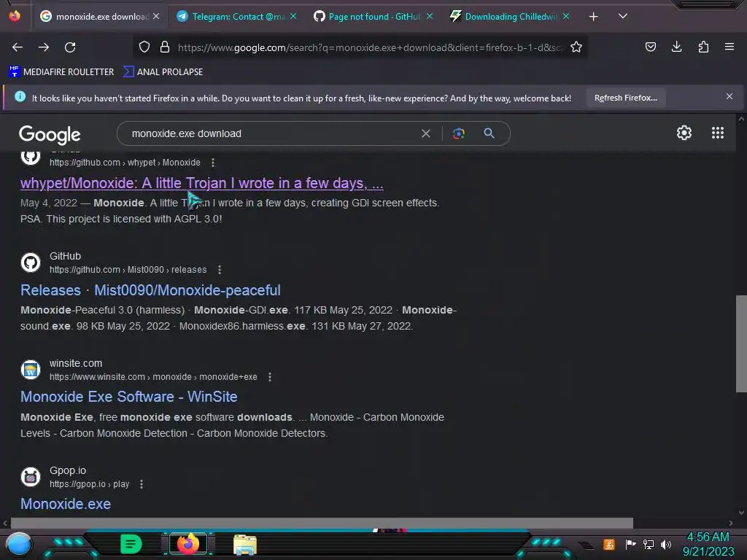Open the taskbar clock and date
Viewport: 747px width, 560px height.
[708, 544]
